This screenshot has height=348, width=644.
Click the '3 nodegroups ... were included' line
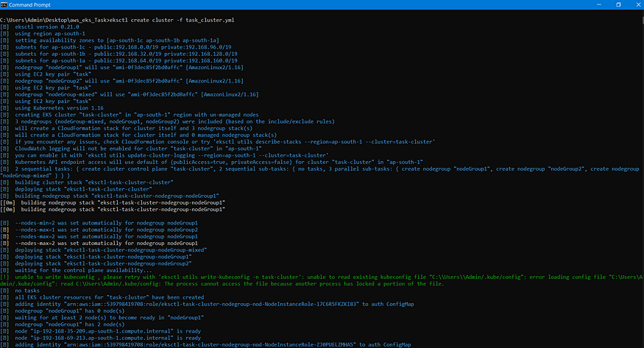click(175, 121)
